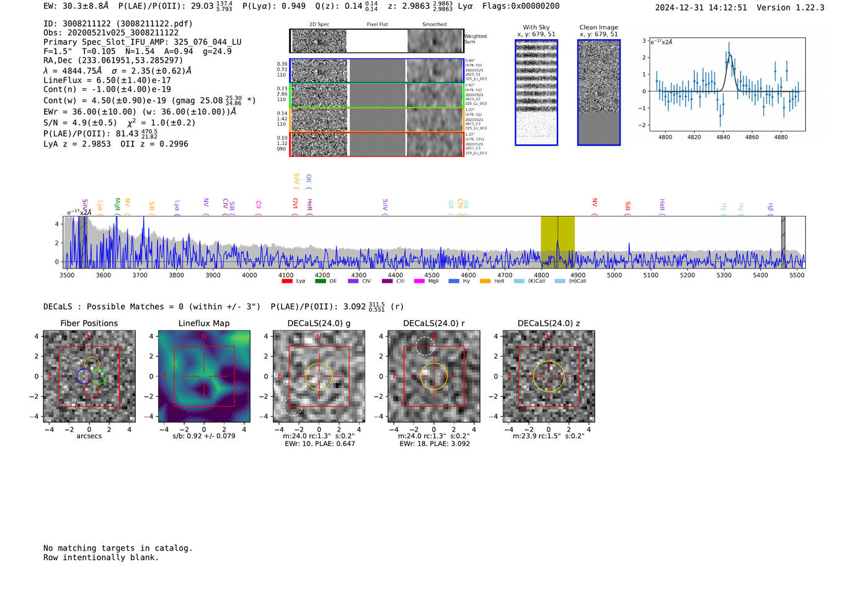Click the RA,Dec coordinates text
Image resolution: width=868 pixels, height=591 pixels.
113,60
